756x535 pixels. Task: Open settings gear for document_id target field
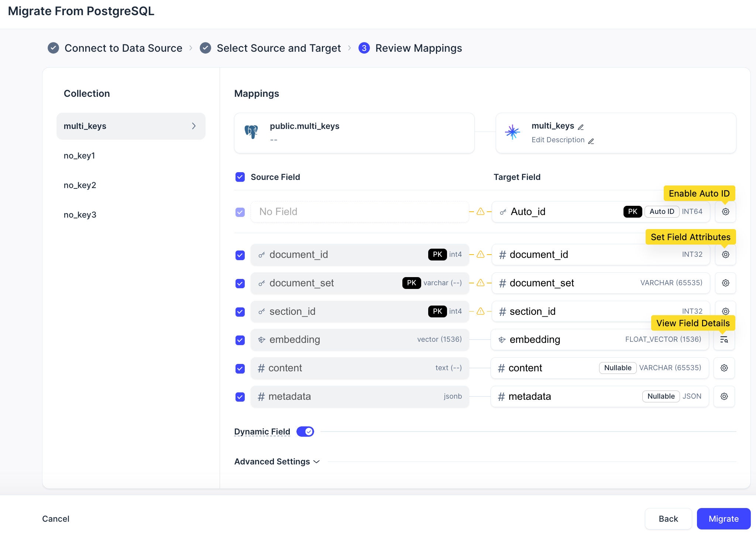click(725, 255)
